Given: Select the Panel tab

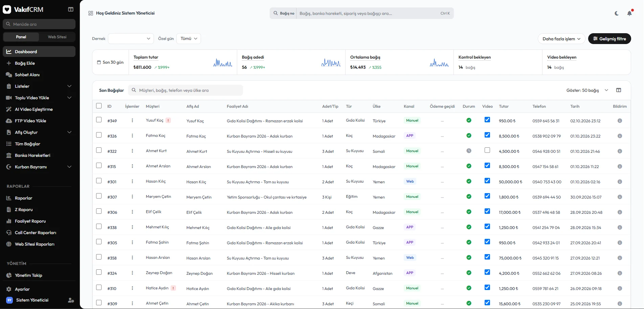Looking at the screenshot, I should point(21,37).
